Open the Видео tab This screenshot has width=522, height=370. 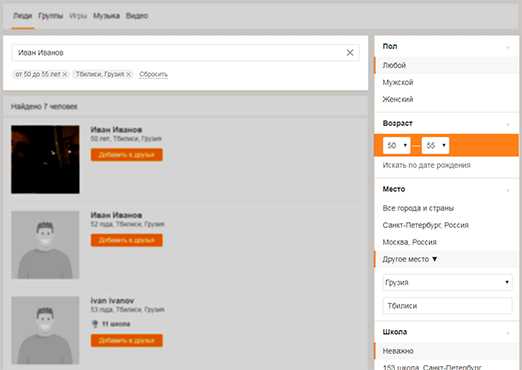(x=137, y=16)
